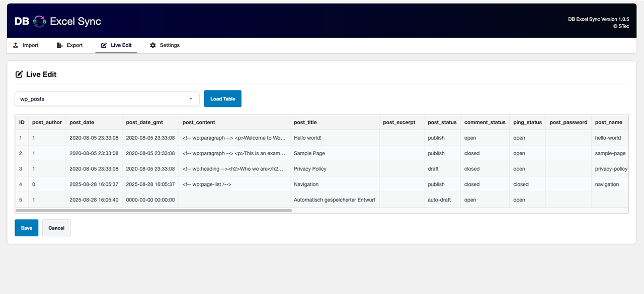644x294 pixels.
Task: Click the post_status column header
Action: point(442,122)
